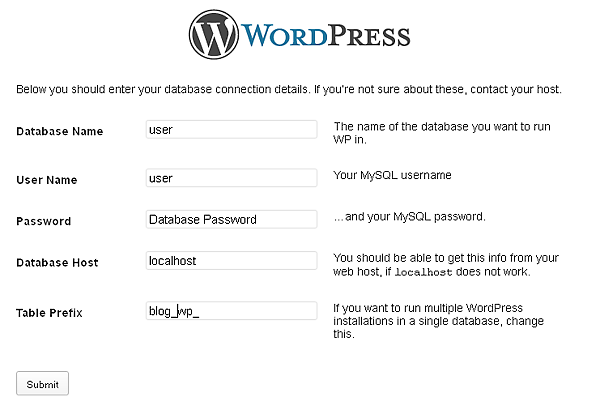
Task: Click the monospace localhost hint text
Action: pyautogui.click(x=423, y=272)
